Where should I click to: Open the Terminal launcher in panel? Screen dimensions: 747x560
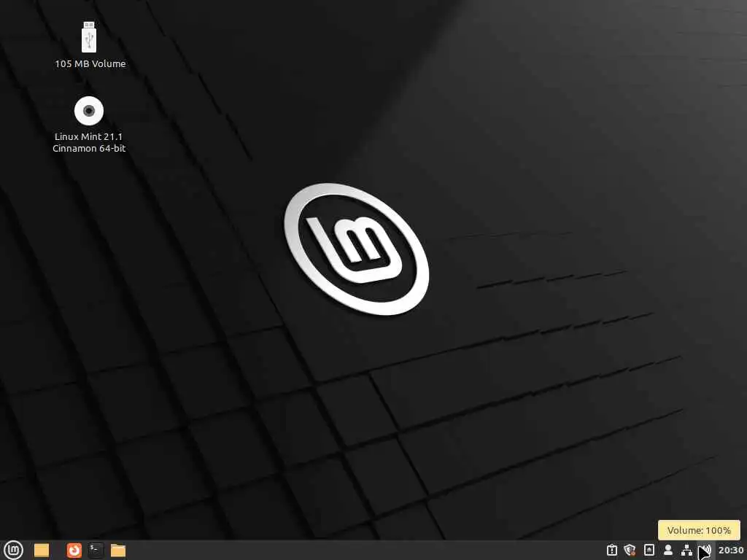point(96,551)
